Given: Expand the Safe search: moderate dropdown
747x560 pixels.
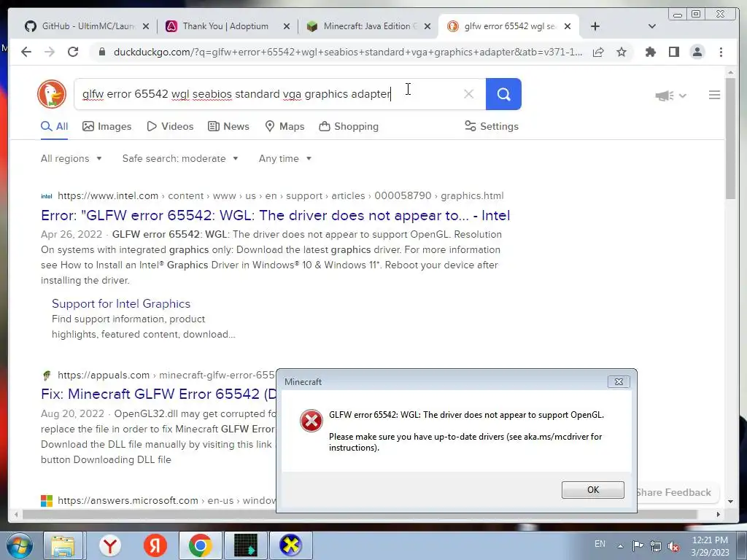Looking at the screenshot, I should coord(180,158).
